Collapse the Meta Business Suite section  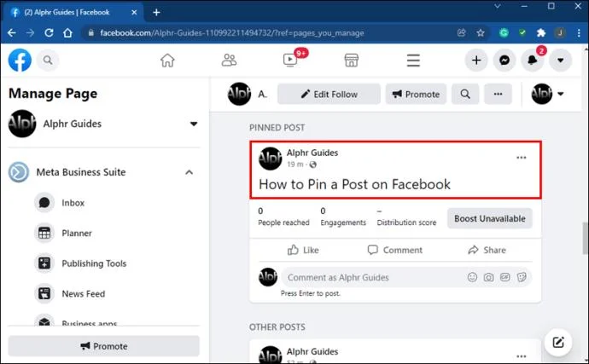tap(190, 172)
